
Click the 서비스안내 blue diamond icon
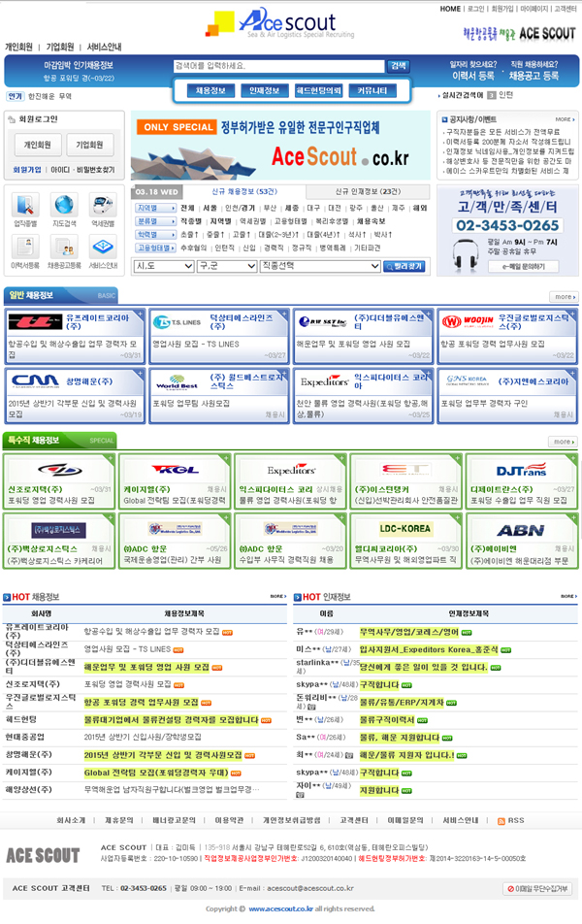pos(103,247)
